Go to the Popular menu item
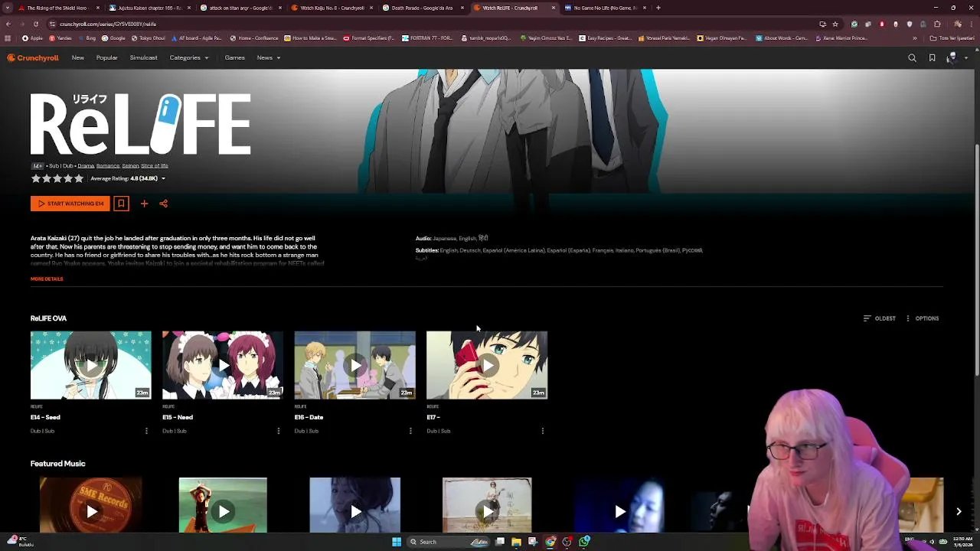 (x=107, y=57)
